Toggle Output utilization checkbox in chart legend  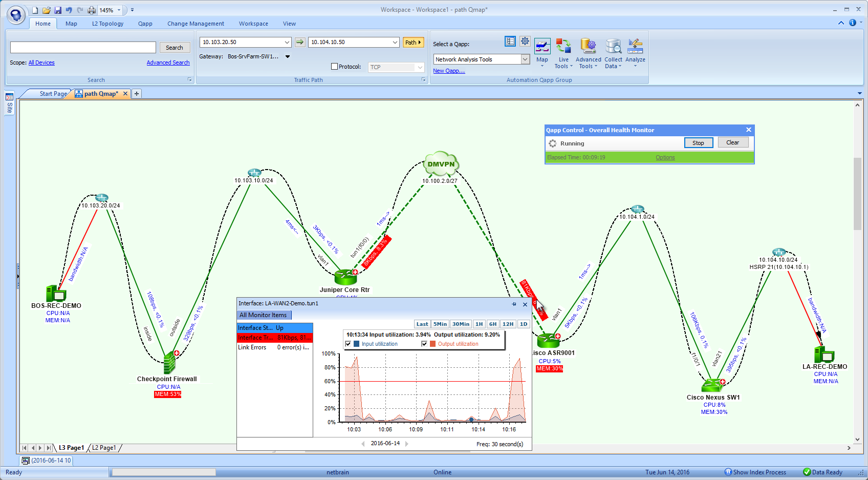pyautogui.click(x=424, y=344)
